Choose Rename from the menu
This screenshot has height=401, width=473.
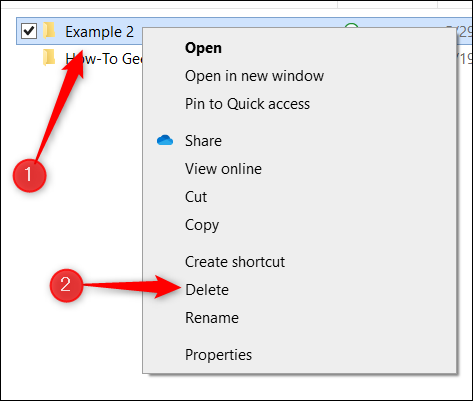tap(212, 318)
